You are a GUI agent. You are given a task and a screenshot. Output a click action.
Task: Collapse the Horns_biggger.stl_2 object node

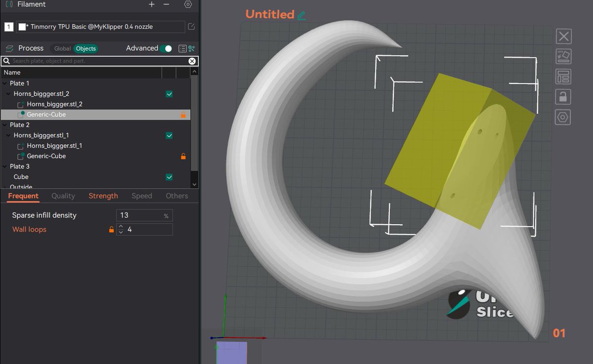point(8,93)
